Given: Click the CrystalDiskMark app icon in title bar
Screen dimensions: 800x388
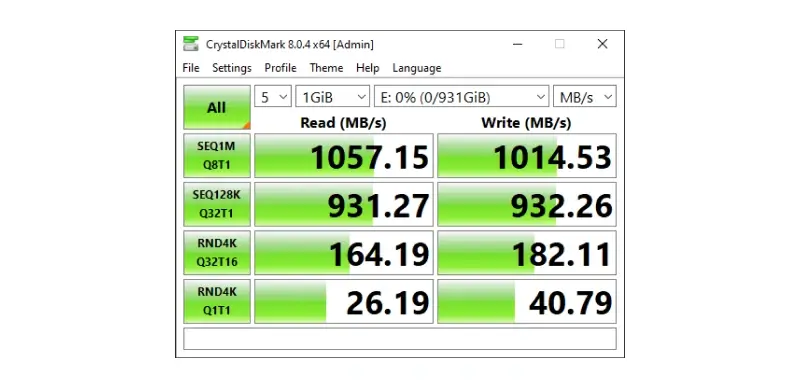Looking at the screenshot, I should (191, 44).
